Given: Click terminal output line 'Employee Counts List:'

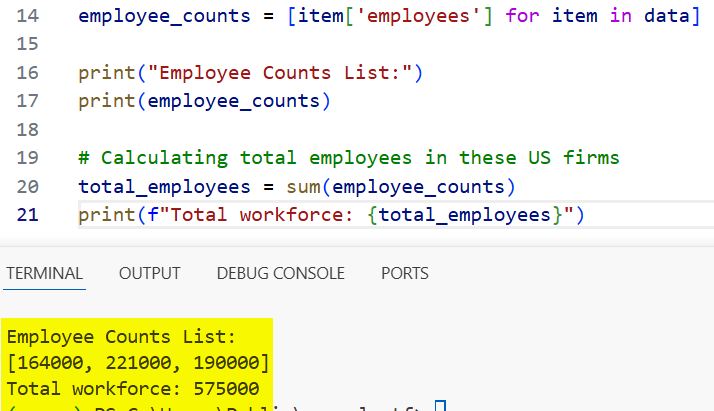Looking at the screenshot, I should (x=121, y=337).
